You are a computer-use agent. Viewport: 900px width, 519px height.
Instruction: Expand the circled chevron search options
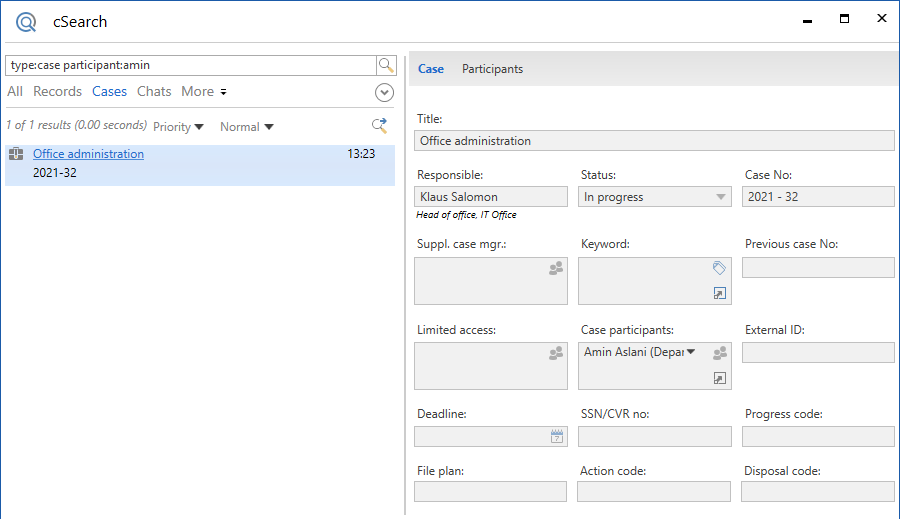tap(384, 92)
